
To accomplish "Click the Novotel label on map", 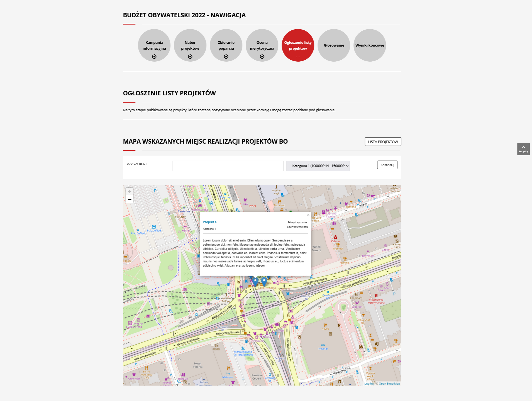I will point(323,349).
